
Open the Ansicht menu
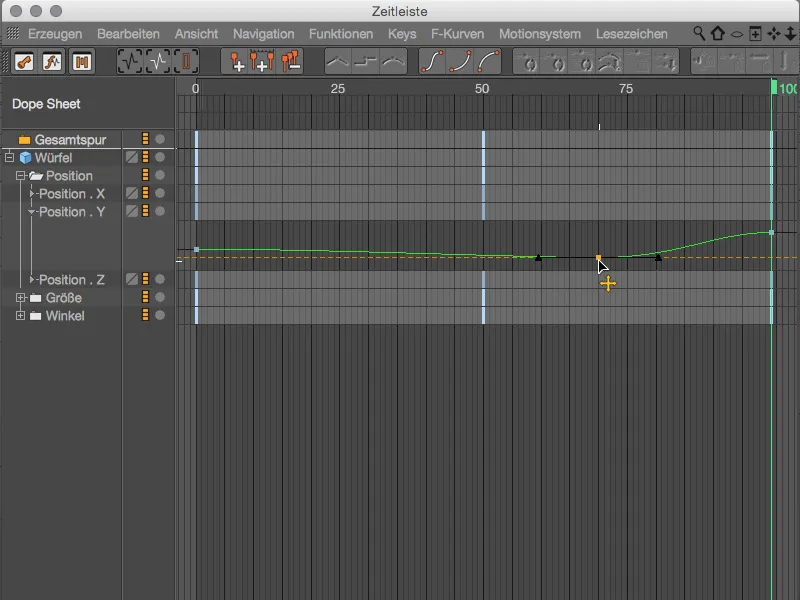pyautogui.click(x=196, y=34)
